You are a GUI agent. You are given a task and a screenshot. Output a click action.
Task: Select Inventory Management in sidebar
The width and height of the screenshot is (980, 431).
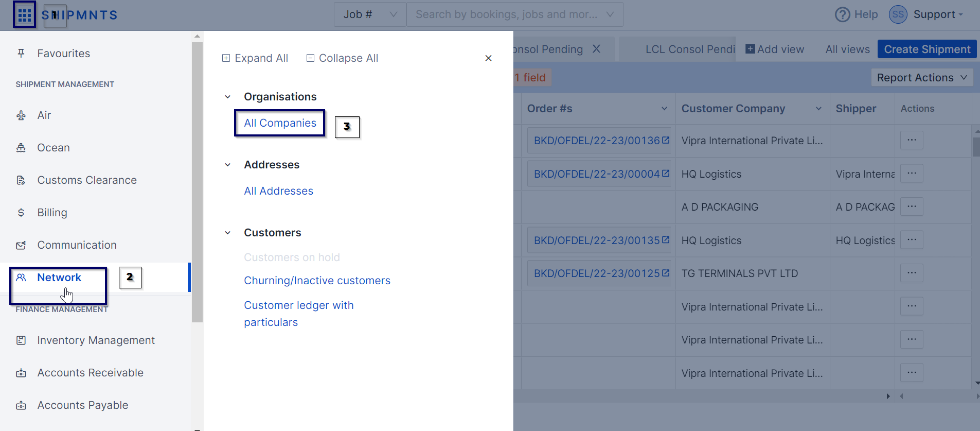coord(96,340)
